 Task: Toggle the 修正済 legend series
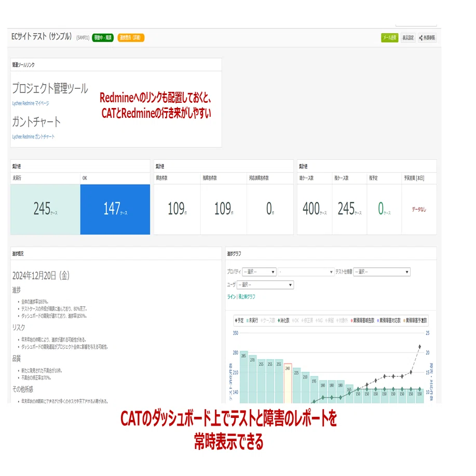307,320
